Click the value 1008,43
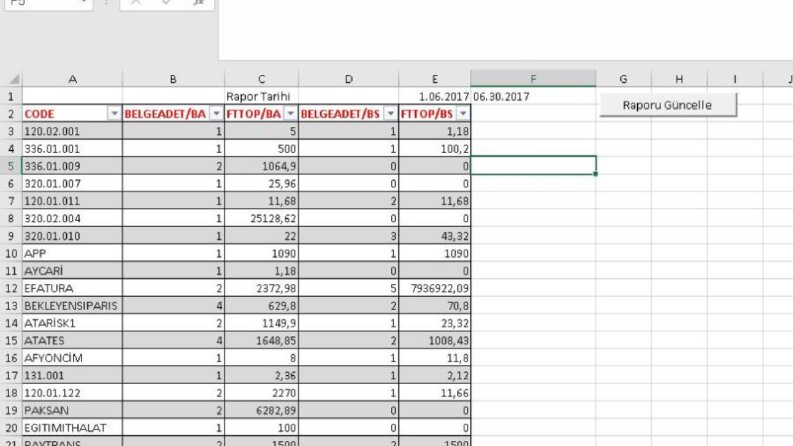Viewport: 793px width, 446px height. [x=449, y=340]
